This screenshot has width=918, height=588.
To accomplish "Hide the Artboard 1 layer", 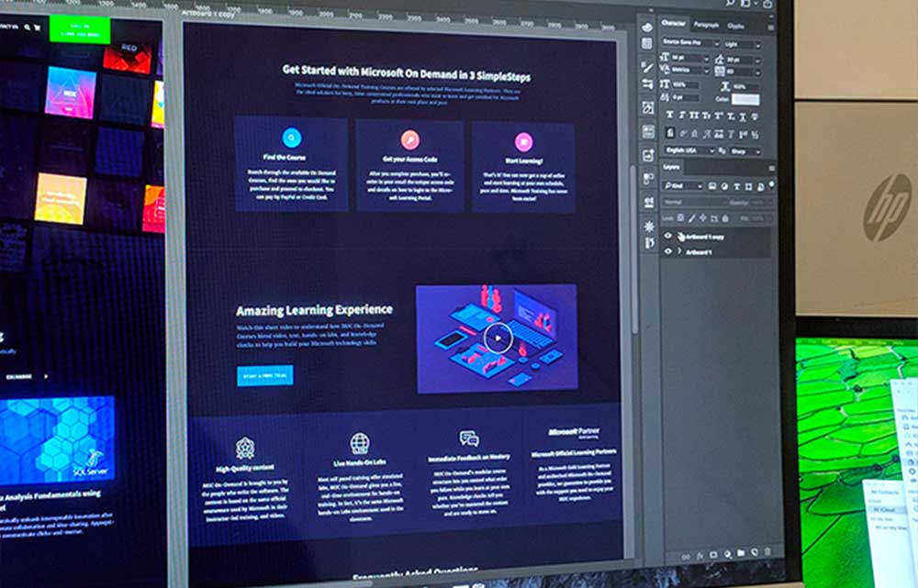I will tap(668, 251).
